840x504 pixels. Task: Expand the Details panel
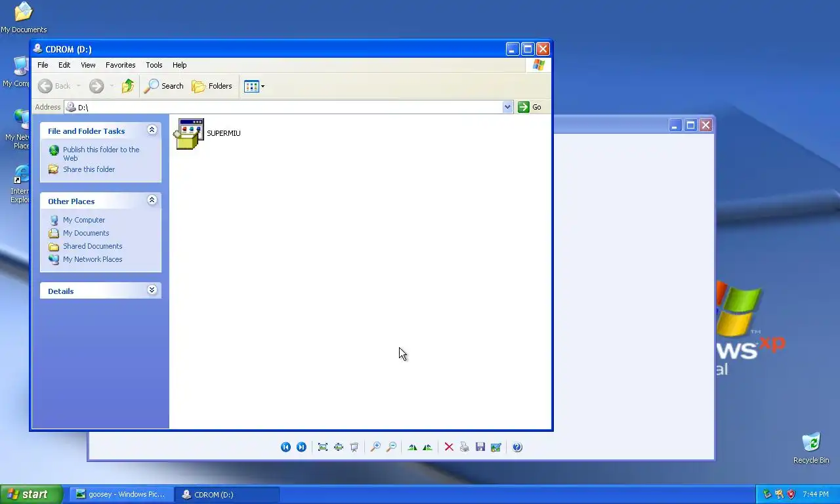tap(152, 290)
